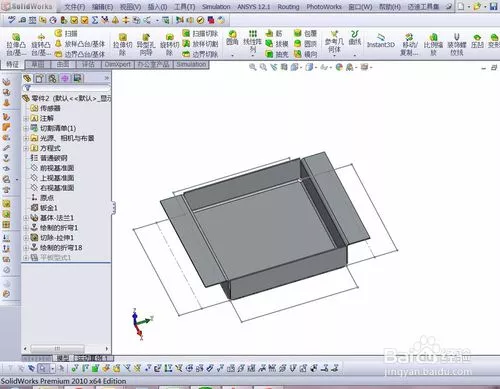Toggle the Instant3D mode
This screenshot has height=389, width=500.
pyautogui.click(x=381, y=41)
